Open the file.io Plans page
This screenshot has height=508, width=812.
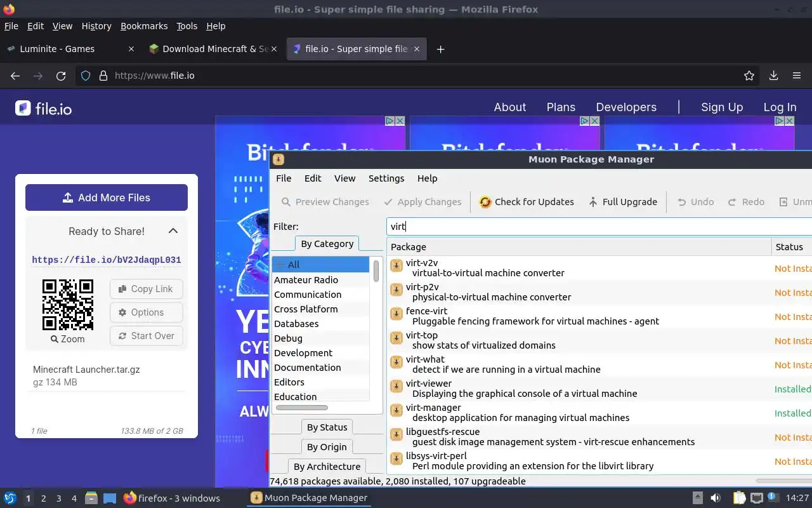click(561, 107)
